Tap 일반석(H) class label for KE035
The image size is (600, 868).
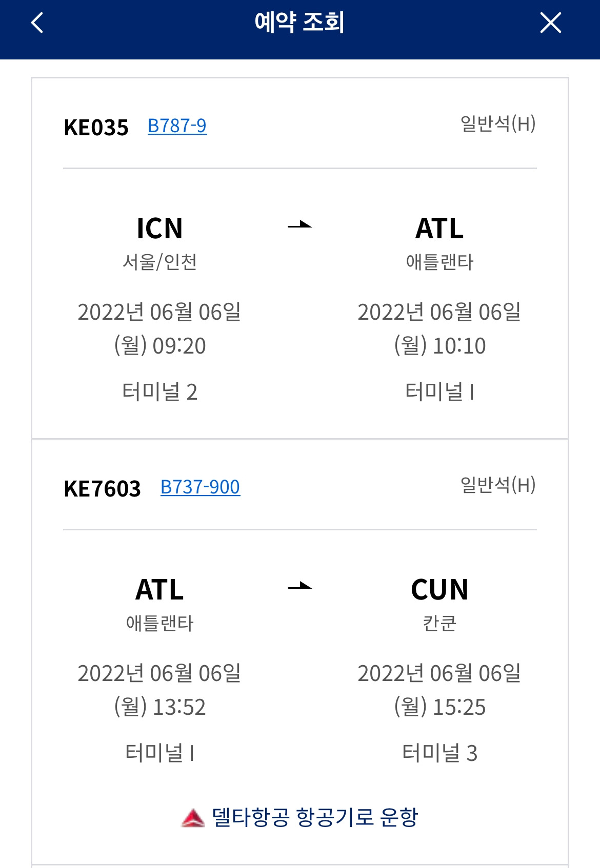(x=497, y=124)
